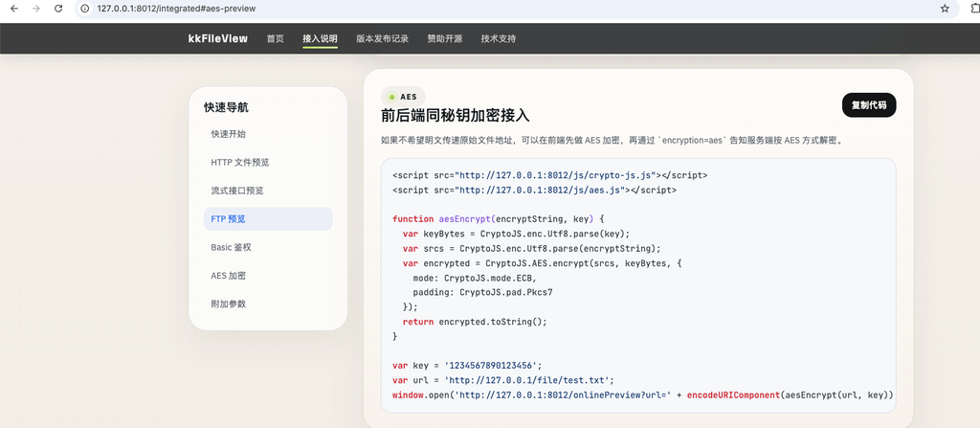
Task: Reload the page with the refresh icon
Action: (58, 9)
